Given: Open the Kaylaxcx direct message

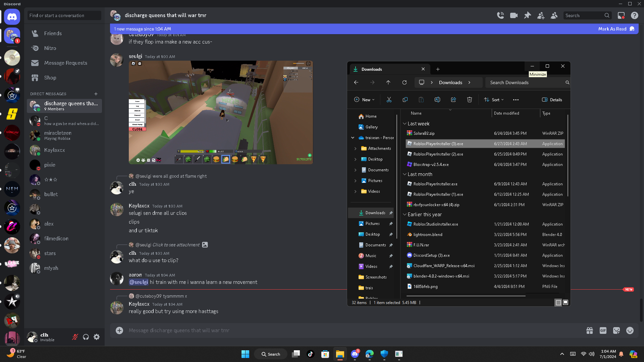Looking at the screenshot, I should (64, 150).
